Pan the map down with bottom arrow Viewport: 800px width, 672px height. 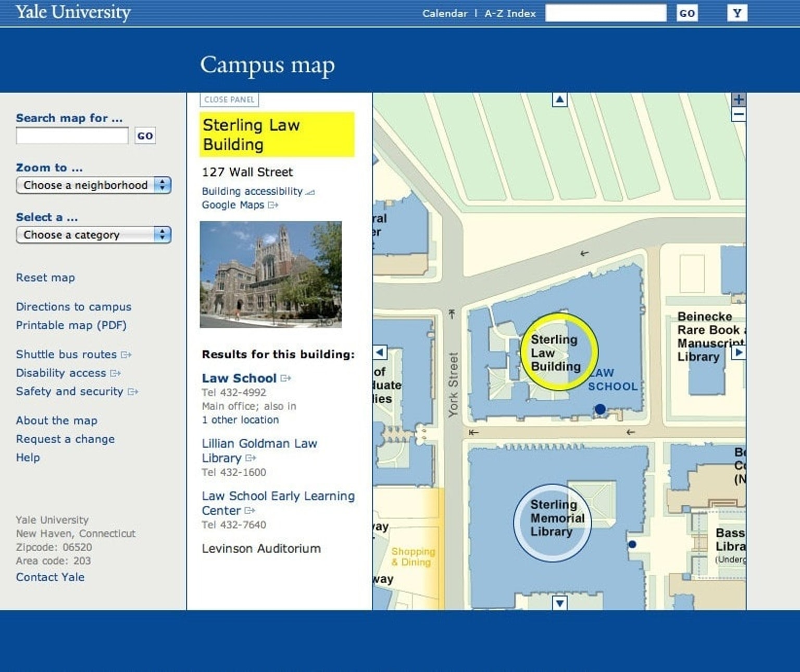tap(559, 603)
